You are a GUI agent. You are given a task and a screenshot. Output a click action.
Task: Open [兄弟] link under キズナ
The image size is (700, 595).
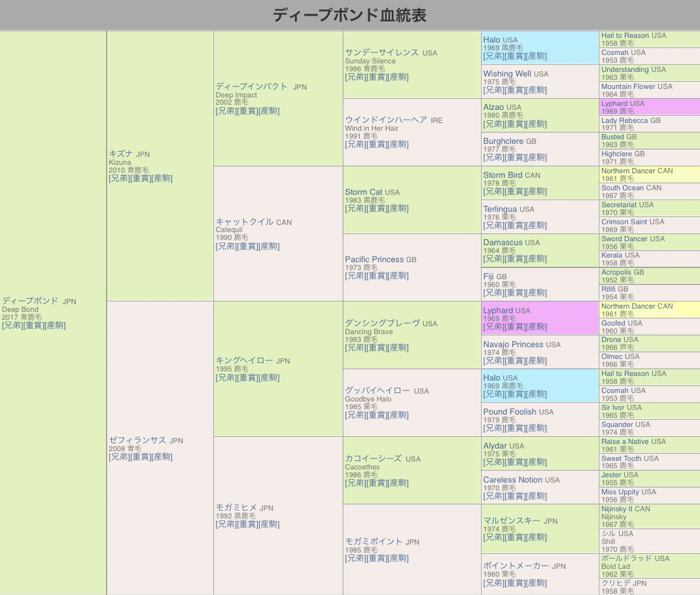pos(119,178)
